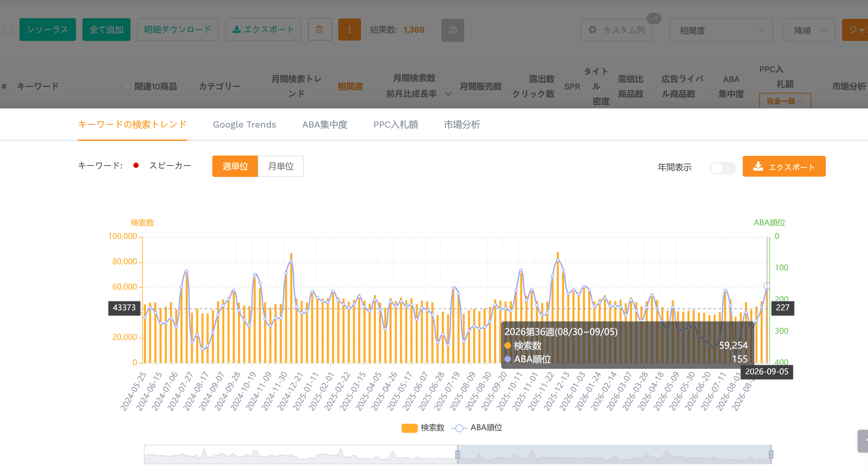868x474 pixels.
Task: Click the SPR column header
Action: coord(572,86)
